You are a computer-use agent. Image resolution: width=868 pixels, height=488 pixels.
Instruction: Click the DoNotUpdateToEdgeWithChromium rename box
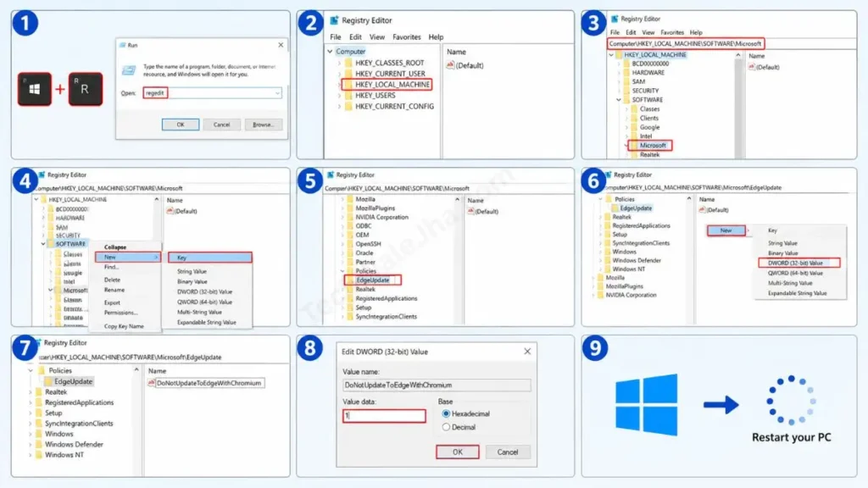pos(210,383)
